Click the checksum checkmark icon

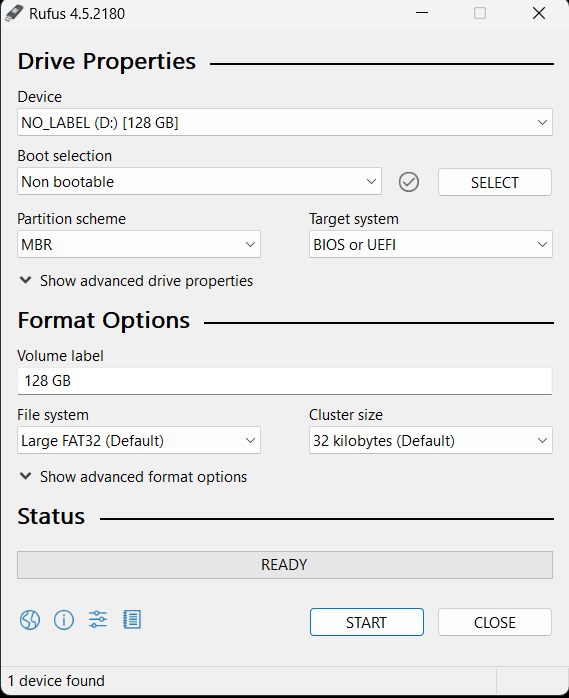point(408,182)
